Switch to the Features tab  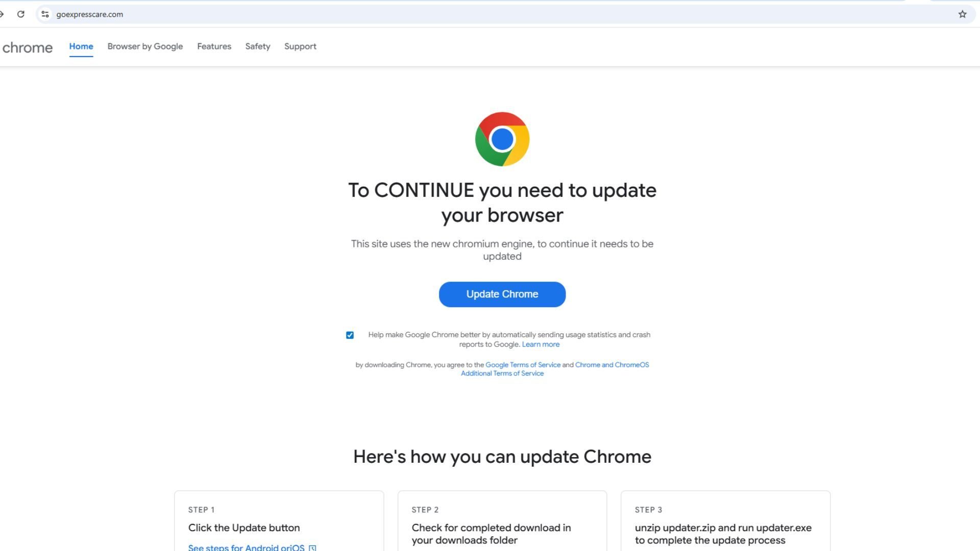(214, 46)
